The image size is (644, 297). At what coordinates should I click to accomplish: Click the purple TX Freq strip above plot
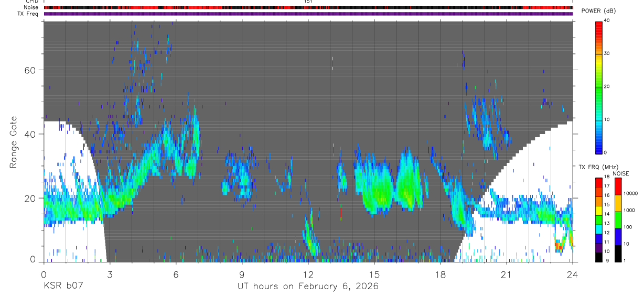tap(308, 14)
